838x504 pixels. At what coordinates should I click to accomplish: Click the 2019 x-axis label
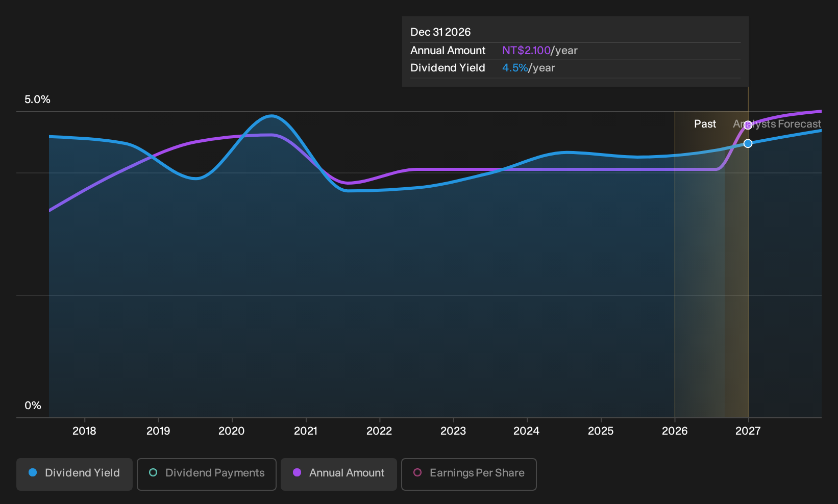[x=158, y=431]
